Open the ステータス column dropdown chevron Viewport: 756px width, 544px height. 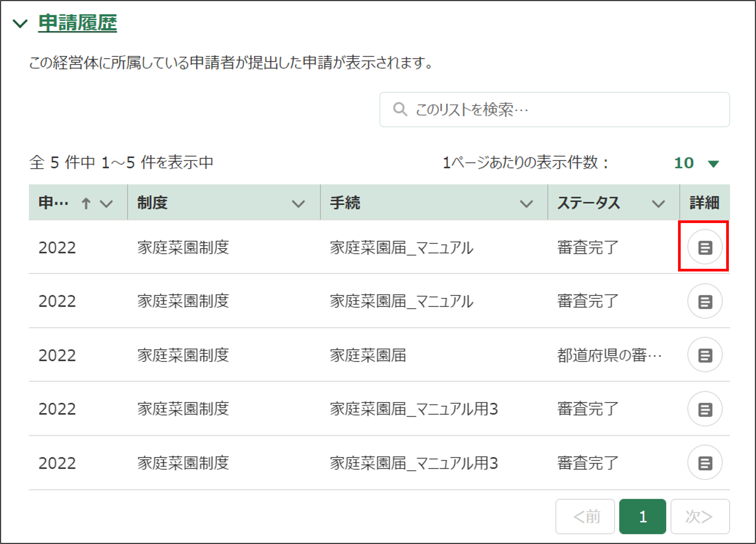[658, 203]
